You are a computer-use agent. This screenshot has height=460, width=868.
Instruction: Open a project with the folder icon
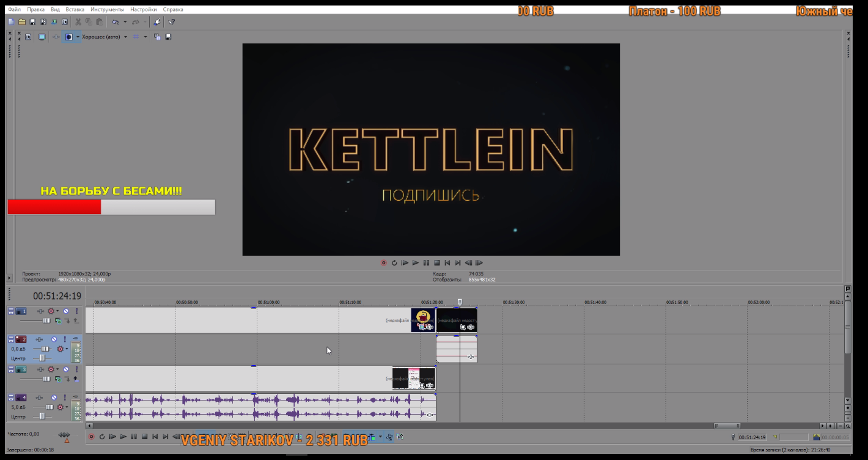coord(22,22)
